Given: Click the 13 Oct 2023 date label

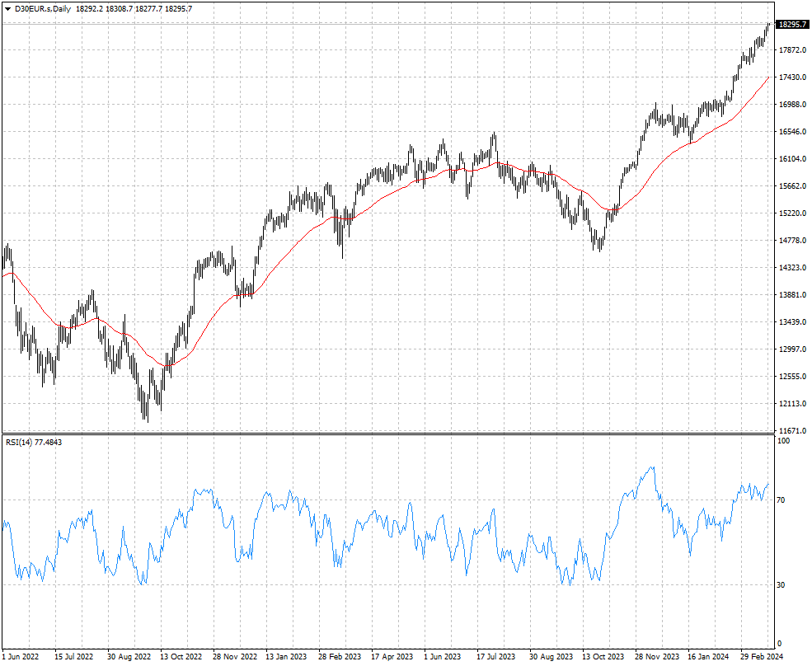Looking at the screenshot, I should tap(603, 657).
